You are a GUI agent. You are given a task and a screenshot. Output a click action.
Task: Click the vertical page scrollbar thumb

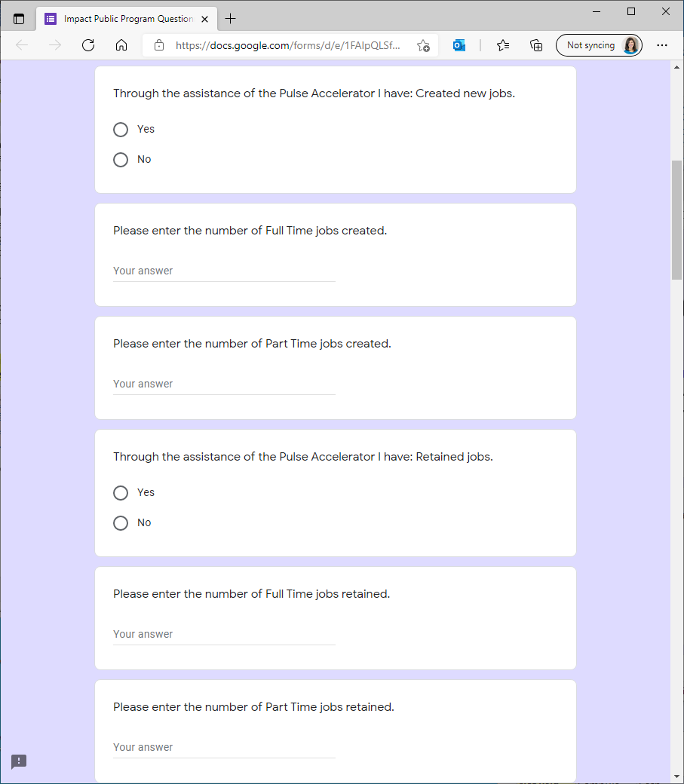coord(676,219)
